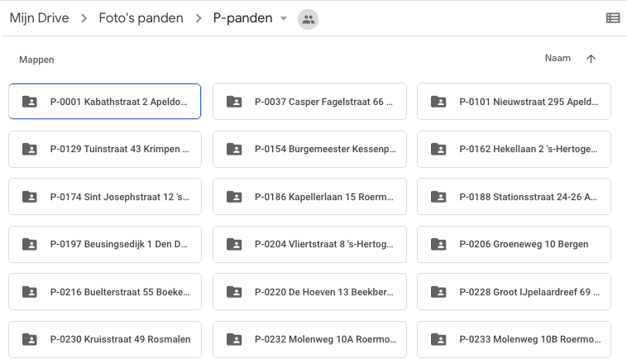
Task: Select folder P-0186 Kapellerlaan 15
Action: (309, 197)
